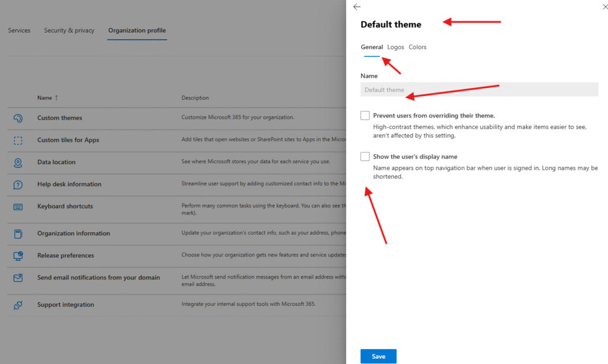Go to the Security & privacy tab
The height and width of the screenshot is (364, 608).
pos(69,31)
